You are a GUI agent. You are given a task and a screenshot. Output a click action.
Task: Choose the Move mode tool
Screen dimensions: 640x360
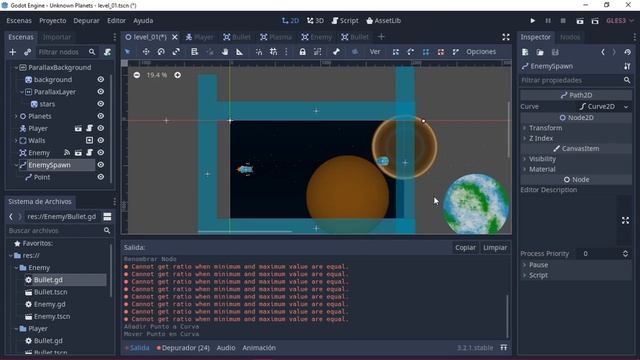(146, 52)
